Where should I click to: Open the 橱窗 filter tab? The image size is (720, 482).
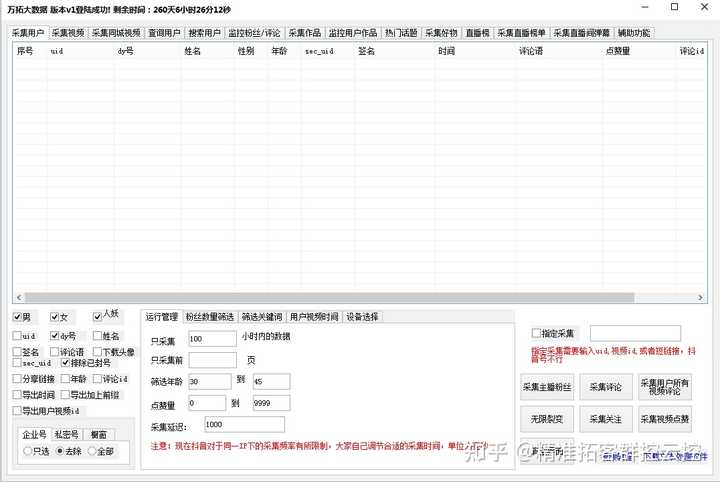[x=99, y=434]
